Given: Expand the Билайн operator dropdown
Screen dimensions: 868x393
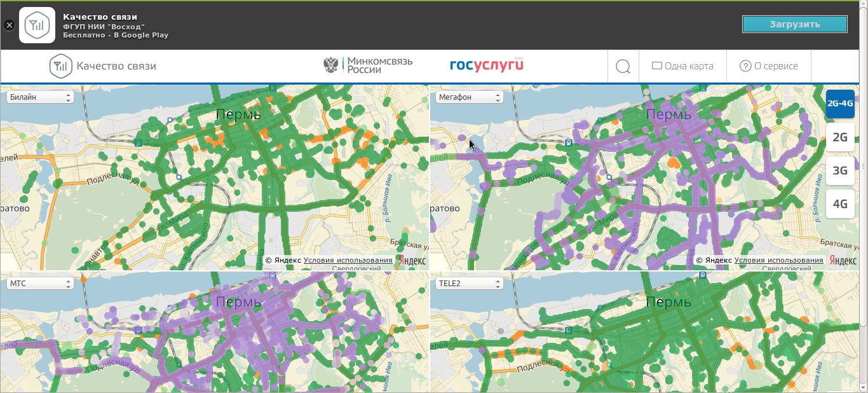Looking at the screenshot, I should click(x=40, y=97).
